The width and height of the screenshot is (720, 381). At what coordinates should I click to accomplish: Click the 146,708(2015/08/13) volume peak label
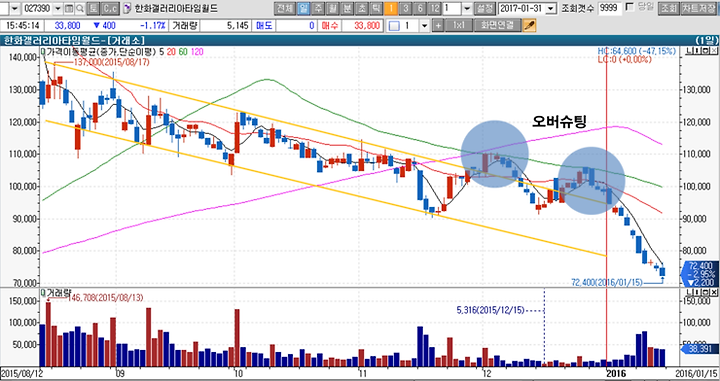coord(105,298)
